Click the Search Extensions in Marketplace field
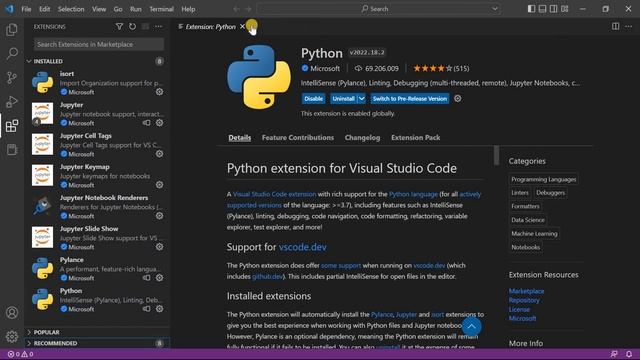The width and height of the screenshot is (640, 360). click(99, 44)
